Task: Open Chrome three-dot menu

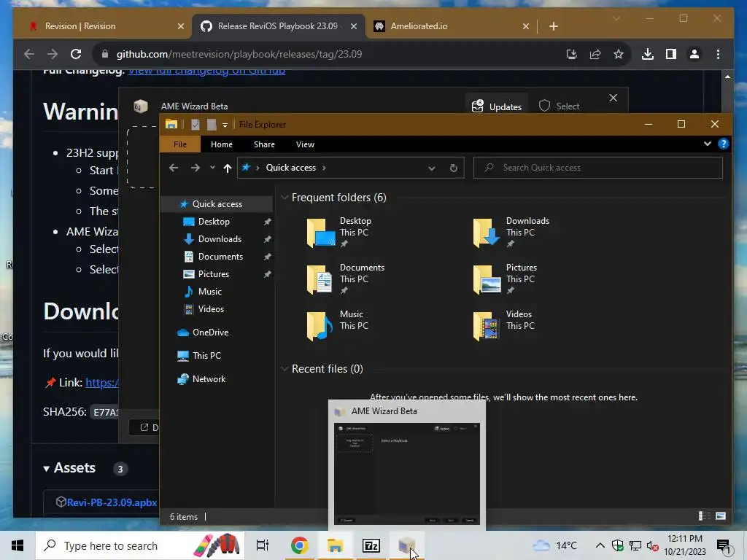Action: (718, 54)
